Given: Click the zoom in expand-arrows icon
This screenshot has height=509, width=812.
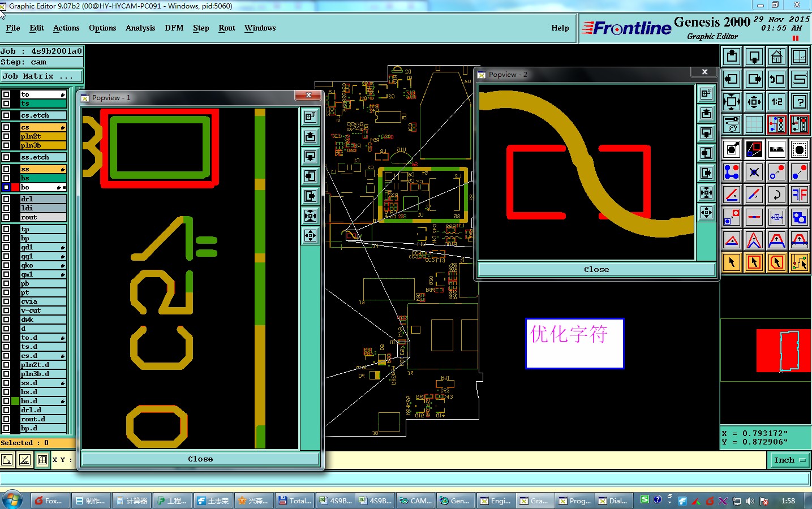Looking at the screenshot, I should point(732,102).
